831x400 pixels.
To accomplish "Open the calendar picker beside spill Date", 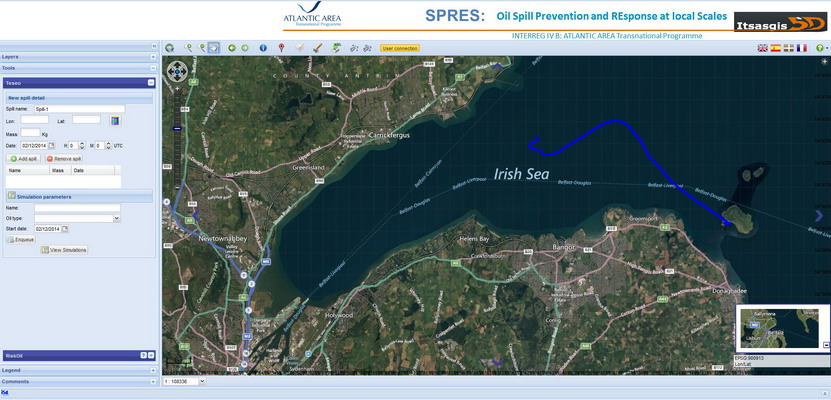I will pos(51,145).
